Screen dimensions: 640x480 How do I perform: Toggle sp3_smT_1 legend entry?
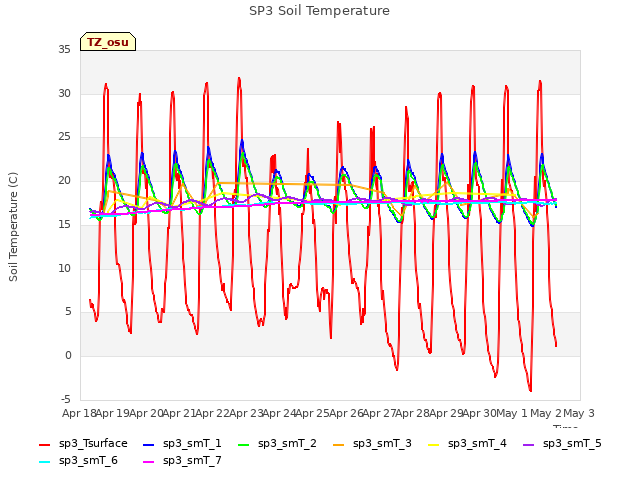182,444
